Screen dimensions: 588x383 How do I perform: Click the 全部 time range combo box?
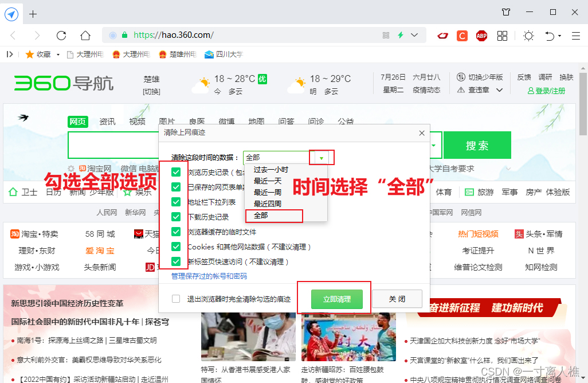tap(286, 158)
